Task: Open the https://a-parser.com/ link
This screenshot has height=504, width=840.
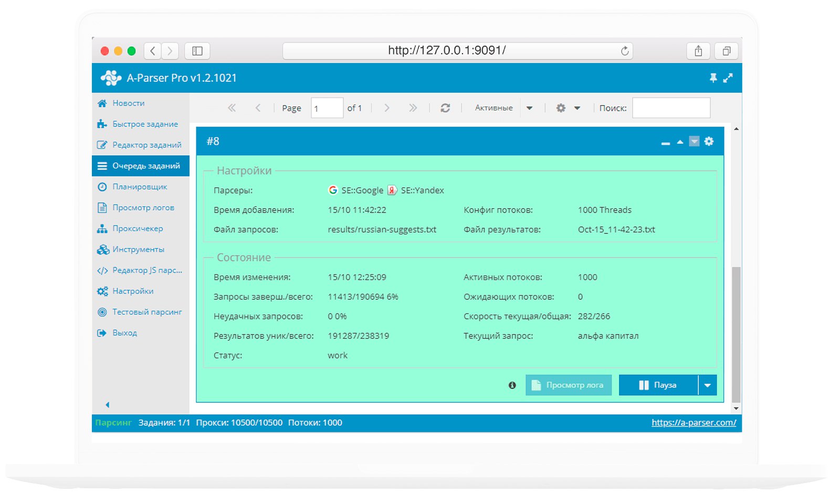Action: click(694, 423)
